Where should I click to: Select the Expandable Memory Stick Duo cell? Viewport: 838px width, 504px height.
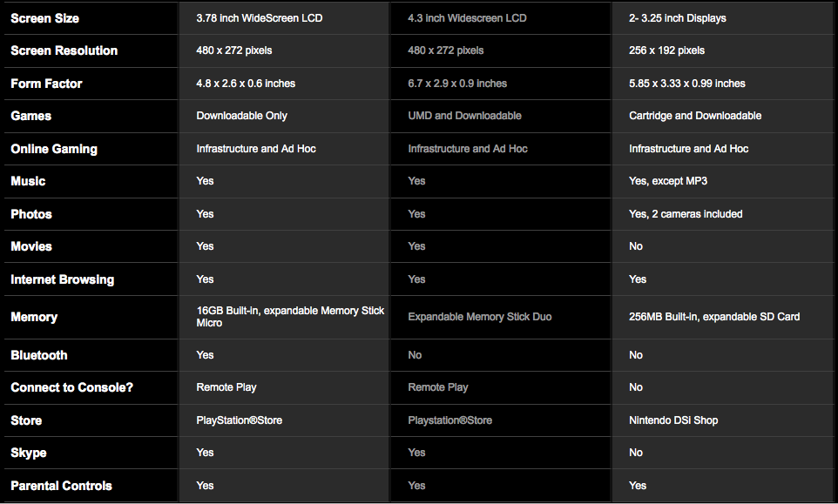point(480,317)
